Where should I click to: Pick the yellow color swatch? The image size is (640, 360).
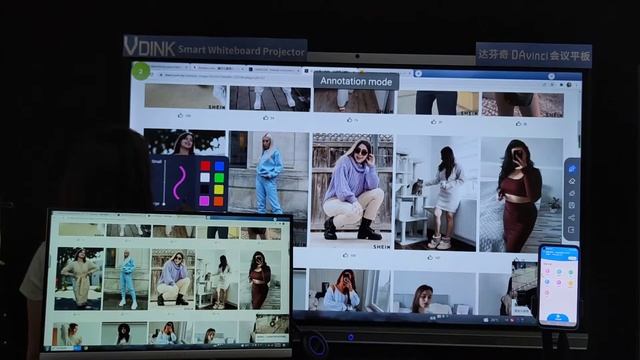[219, 189]
